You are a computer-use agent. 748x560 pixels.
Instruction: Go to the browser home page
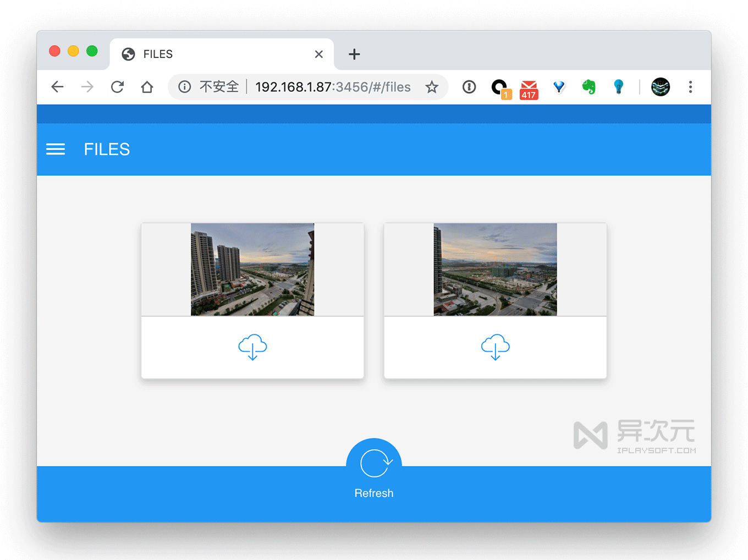[x=147, y=87]
